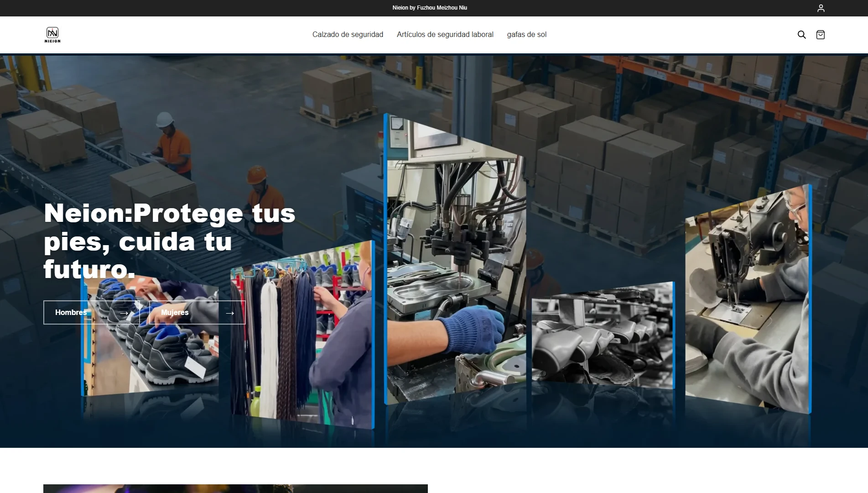
Task: Click the dark banner image below the hero
Action: pyautogui.click(x=235, y=488)
